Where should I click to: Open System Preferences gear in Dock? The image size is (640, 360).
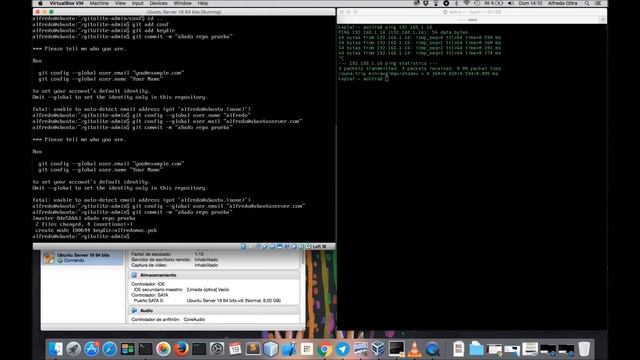[x=217, y=349]
